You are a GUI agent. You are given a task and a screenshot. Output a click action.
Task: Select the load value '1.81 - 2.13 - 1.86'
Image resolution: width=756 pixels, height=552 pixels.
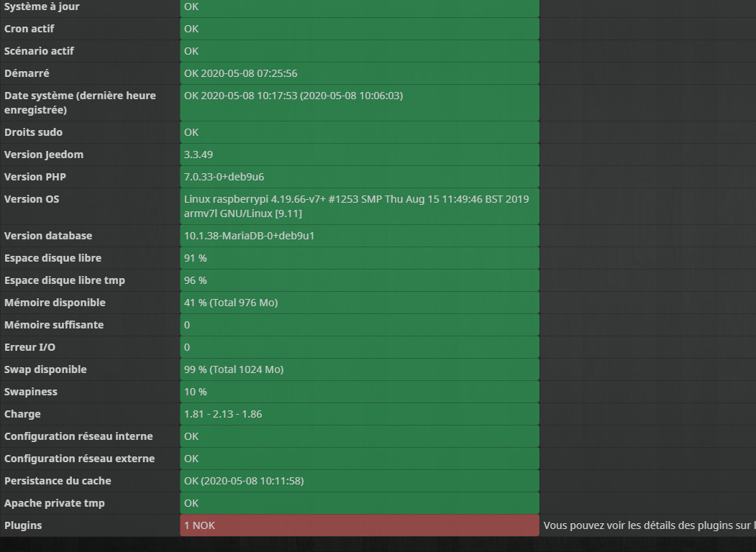pos(223,414)
